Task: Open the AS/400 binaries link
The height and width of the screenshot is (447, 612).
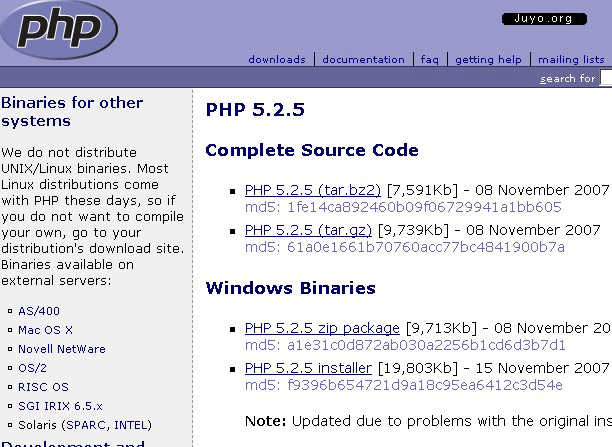Action: [39, 311]
